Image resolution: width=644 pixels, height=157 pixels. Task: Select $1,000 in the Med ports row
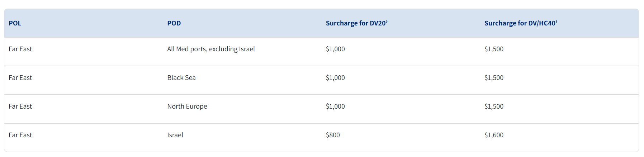[x=335, y=49]
